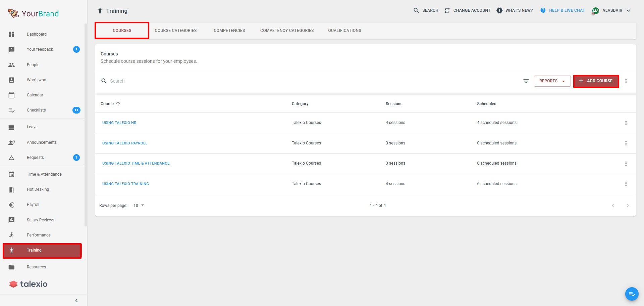
Task: Click the Salary Reviews icon
Action: (11, 220)
